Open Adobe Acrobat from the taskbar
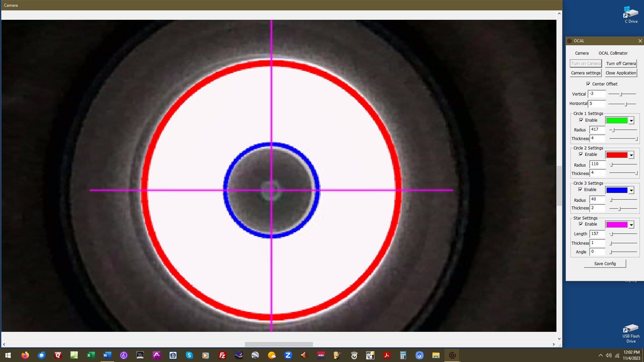 (x=387, y=355)
